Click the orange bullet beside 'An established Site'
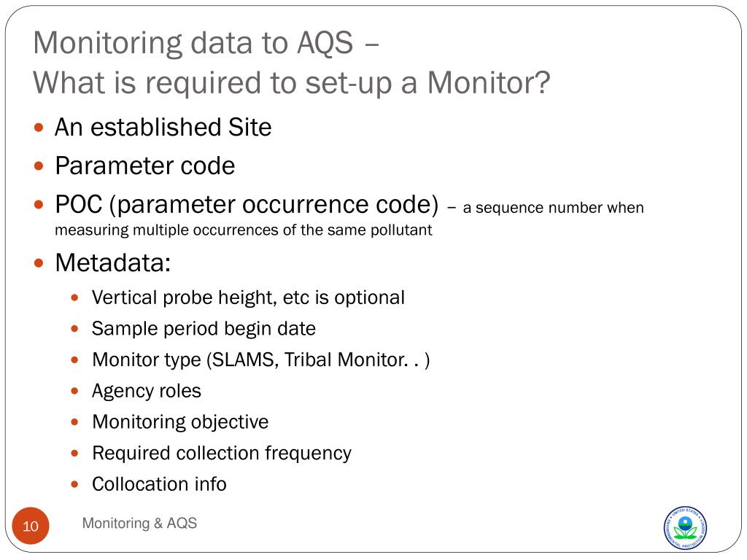This screenshot has height=560, width=747. pyautogui.click(x=39, y=128)
